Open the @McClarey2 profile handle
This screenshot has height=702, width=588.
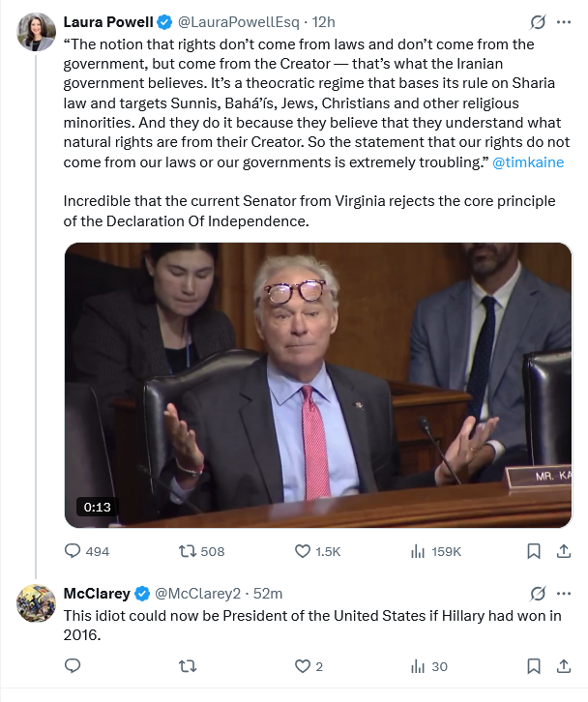[197, 594]
